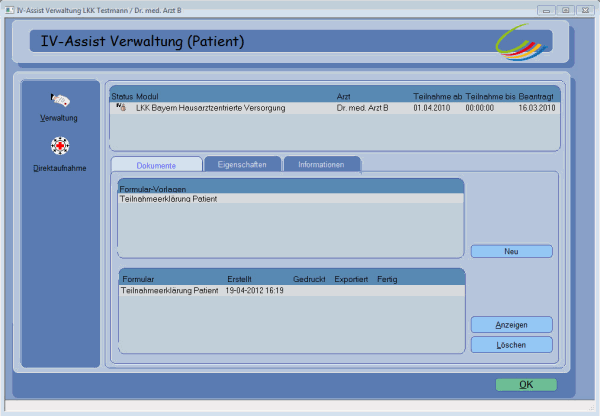Screen dimensions: 600x416
Task: Close the IV-Assist Verwaltung window
Action: point(585,10)
